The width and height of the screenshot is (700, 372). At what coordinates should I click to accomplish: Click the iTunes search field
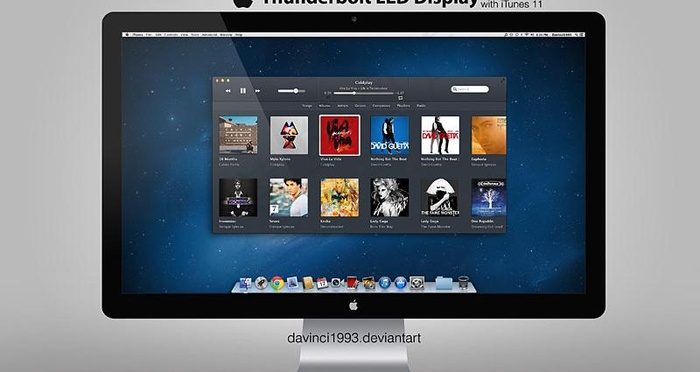(470, 89)
